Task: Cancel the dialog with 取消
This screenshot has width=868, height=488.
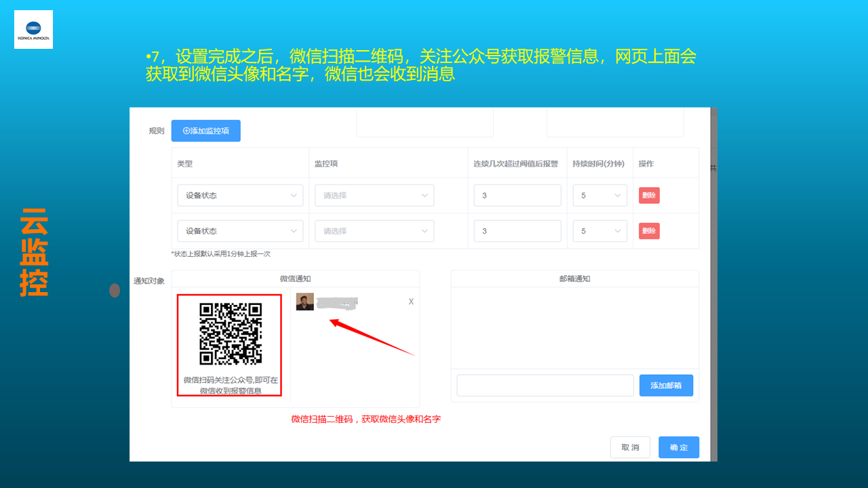Action: [x=630, y=447]
